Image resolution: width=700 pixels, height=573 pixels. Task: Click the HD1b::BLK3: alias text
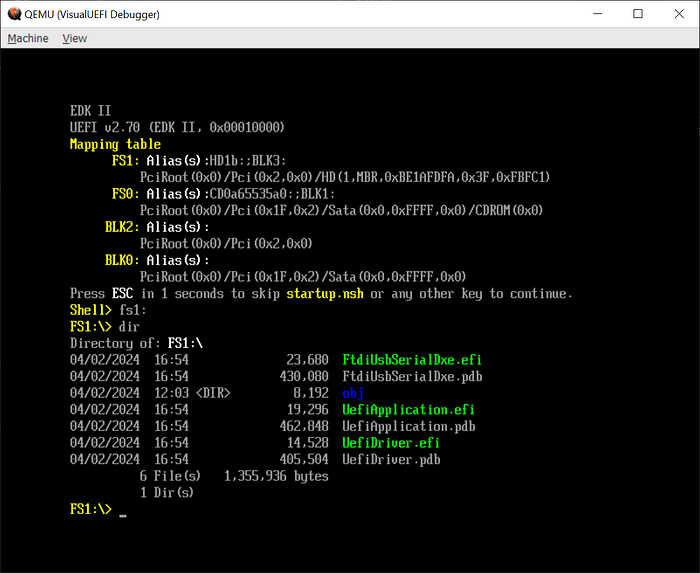click(x=248, y=161)
